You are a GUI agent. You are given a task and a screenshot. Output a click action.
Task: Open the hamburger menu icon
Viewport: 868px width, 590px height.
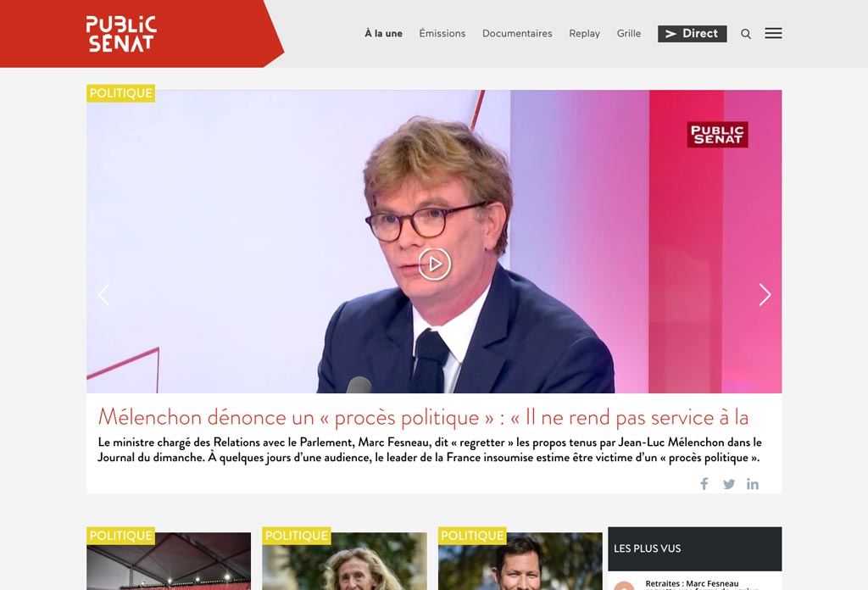773,33
